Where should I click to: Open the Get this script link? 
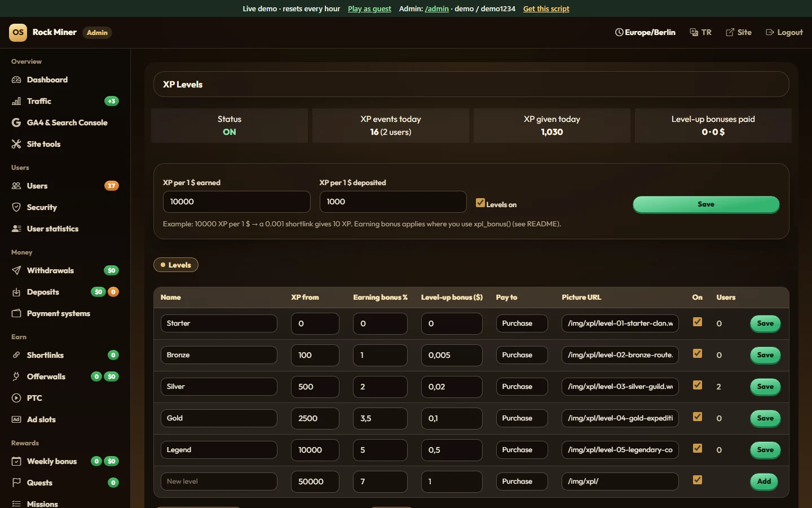546,8
